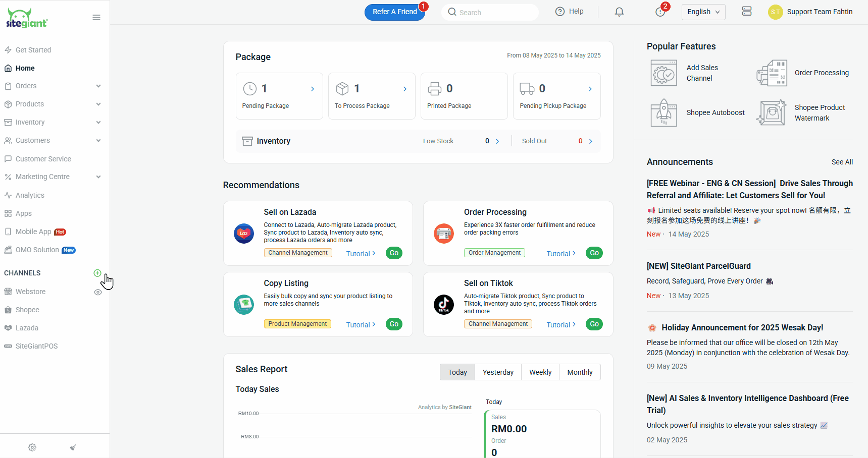Switch Sales Report to Weekly tab
The image size is (868, 458).
tap(540, 372)
